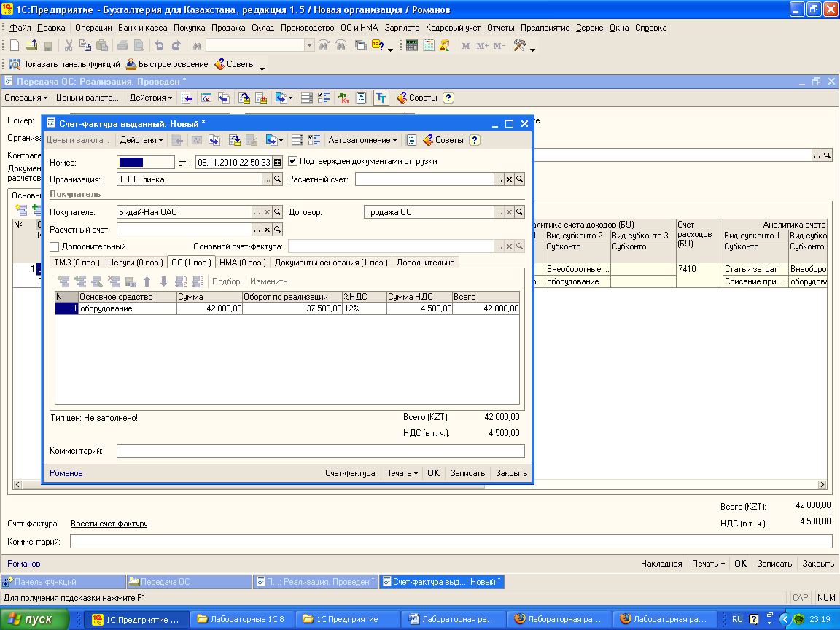840x630 pixels.
Task: Click the Показать панель функций icon
Action: click(x=15, y=64)
